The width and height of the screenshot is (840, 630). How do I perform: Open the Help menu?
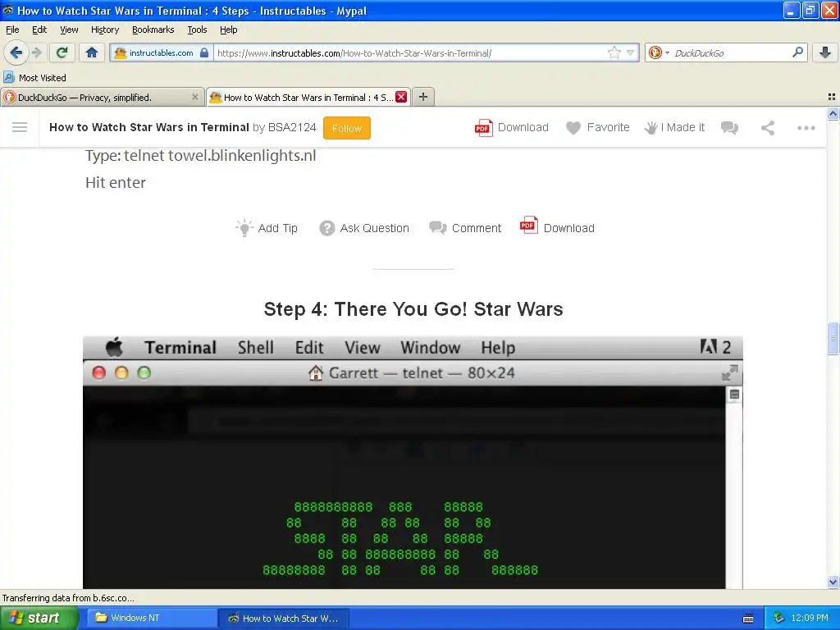click(228, 30)
